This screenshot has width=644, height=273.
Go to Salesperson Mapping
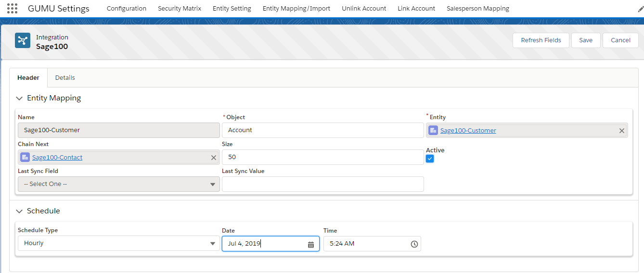pyautogui.click(x=478, y=9)
